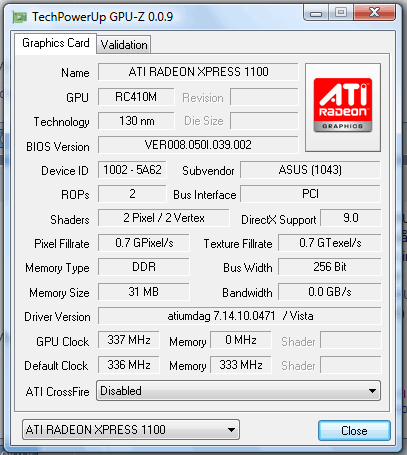The width and height of the screenshot is (407, 455).
Task: Click the Close button
Action: [x=354, y=431]
